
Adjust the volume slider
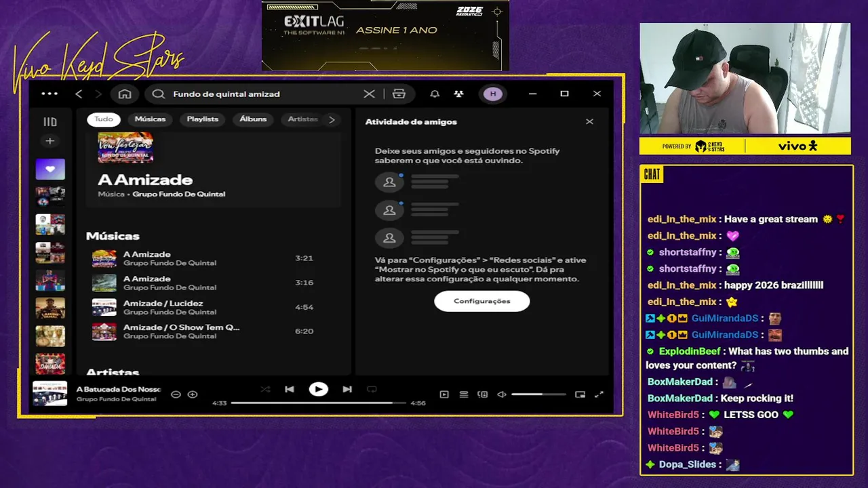tap(538, 394)
